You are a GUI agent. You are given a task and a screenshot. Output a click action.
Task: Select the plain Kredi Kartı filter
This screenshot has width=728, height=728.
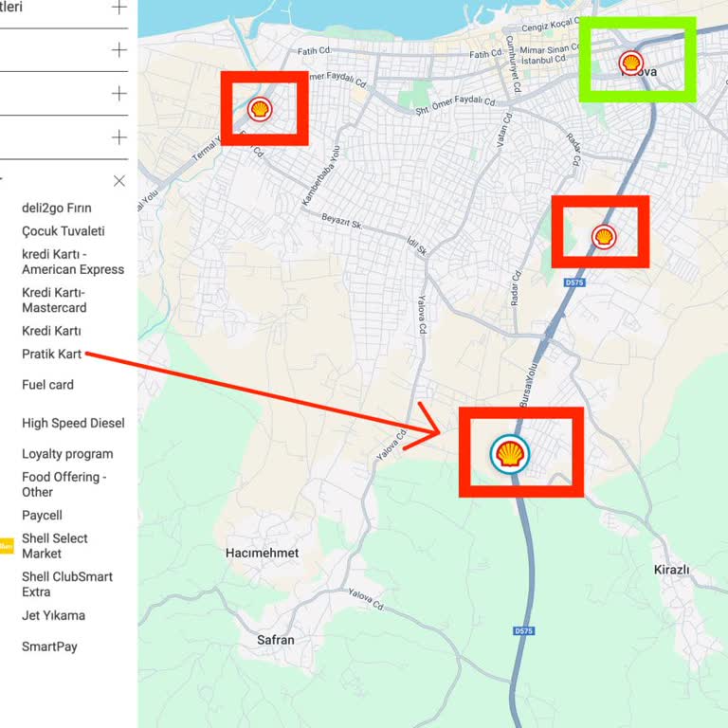[x=51, y=331]
